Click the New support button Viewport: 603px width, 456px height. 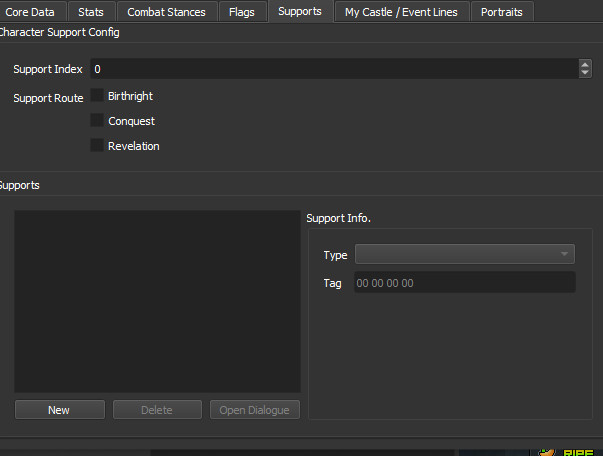pyautogui.click(x=59, y=410)
